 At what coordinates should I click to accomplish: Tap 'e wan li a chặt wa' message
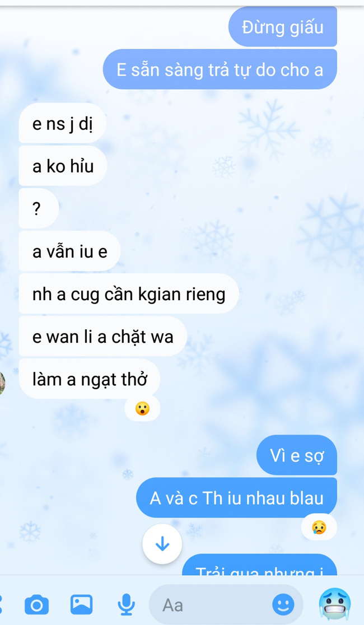(103, 337)
